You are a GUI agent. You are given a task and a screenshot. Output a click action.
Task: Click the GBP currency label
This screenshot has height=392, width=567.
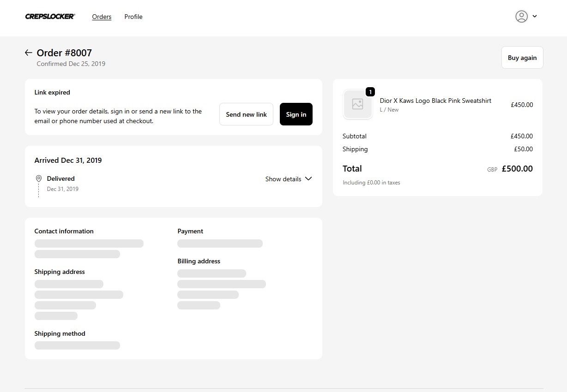click(492, 170)
